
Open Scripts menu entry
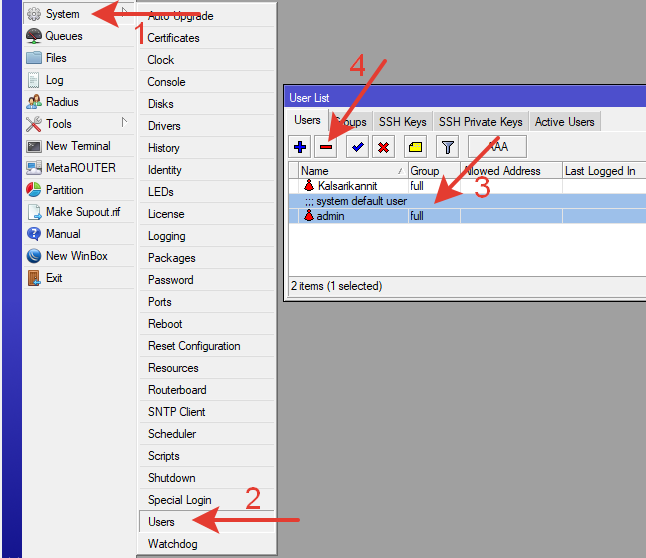pyautogui.click(x=207, y=456)
